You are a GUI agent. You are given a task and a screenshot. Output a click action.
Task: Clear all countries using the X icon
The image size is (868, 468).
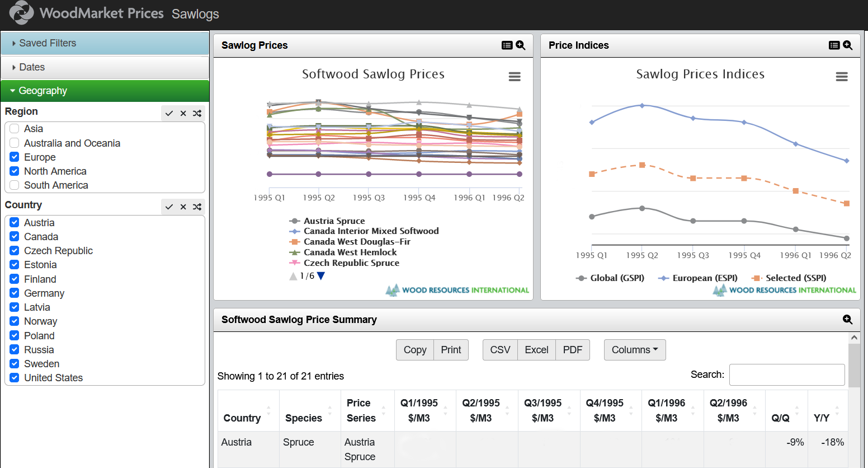[183, 207]
